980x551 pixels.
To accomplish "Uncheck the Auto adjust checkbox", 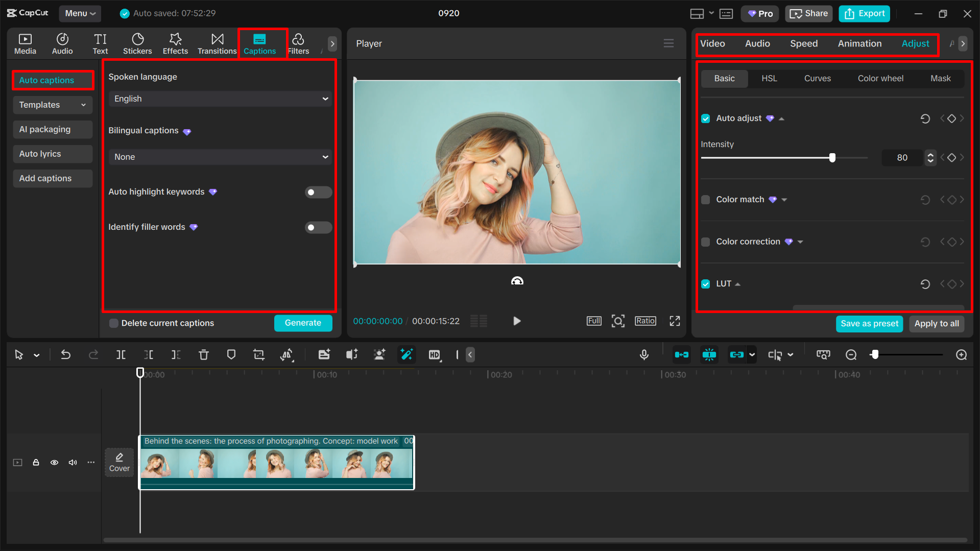I will (705, 118).
